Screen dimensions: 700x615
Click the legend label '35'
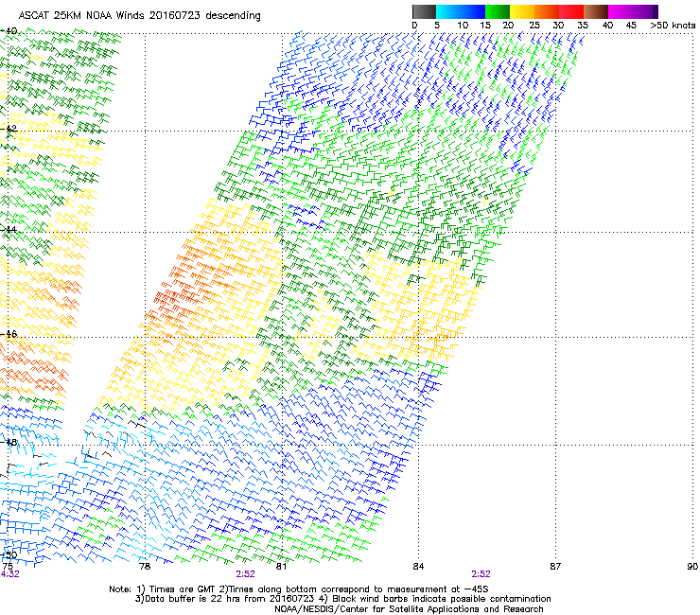[x=583, y=26]
